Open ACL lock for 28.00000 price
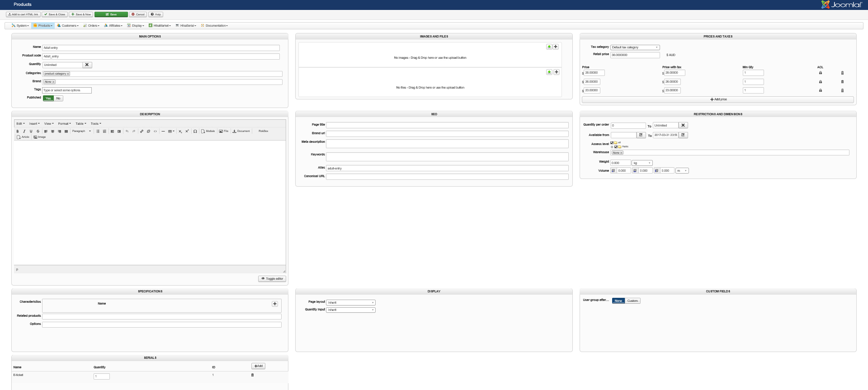This screenshot has height=390, width=868. coord(821,73)
